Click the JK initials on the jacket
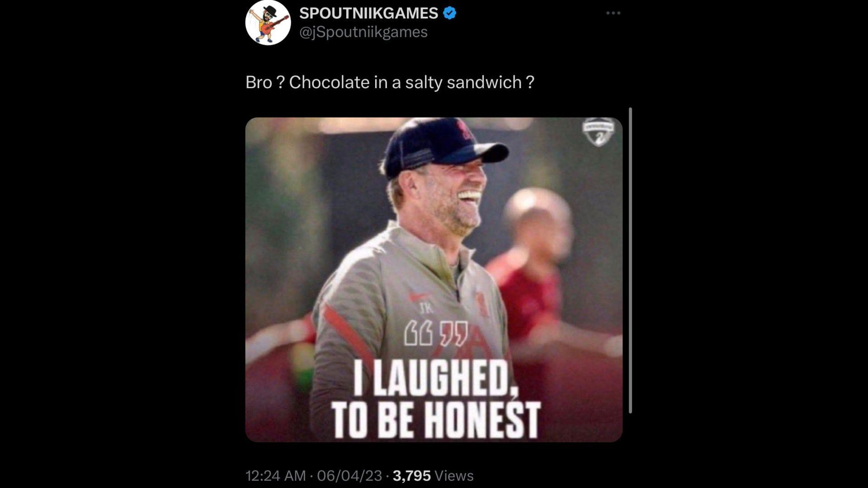868x488 pixels. [427, 309]
